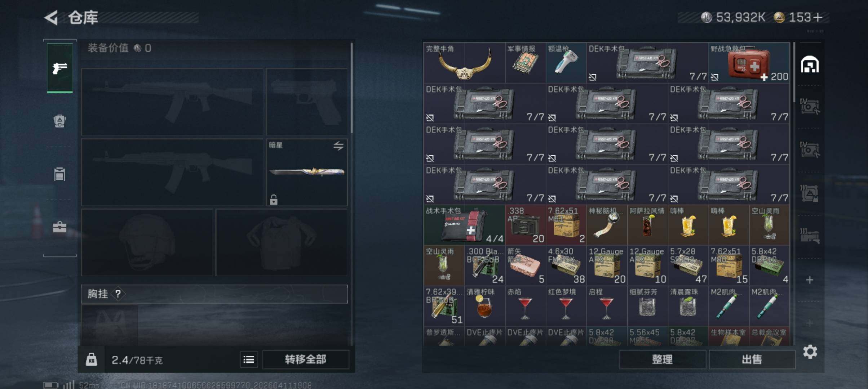The height and width of the screenshot is (389, 868).
Task: Open warehouse settings gear icon
Action: tap(810, 352)
